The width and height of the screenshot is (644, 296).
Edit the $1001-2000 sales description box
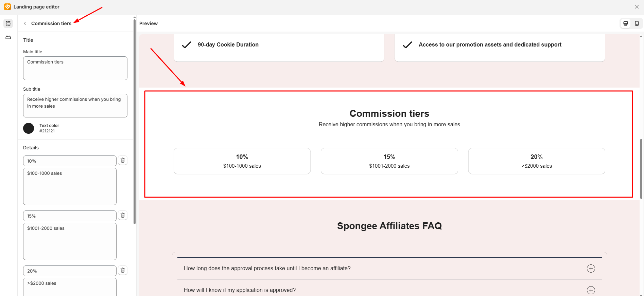pos(70,241)
